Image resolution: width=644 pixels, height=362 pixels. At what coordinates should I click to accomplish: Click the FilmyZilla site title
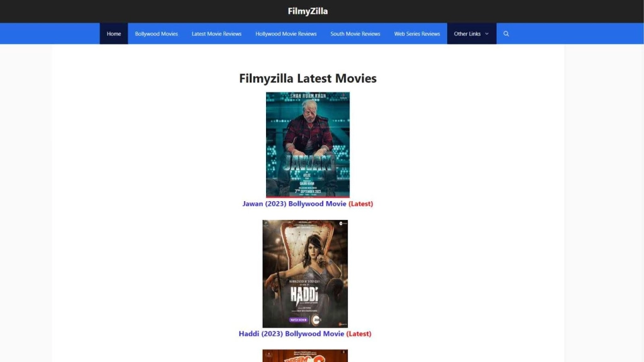coord(308,11)
